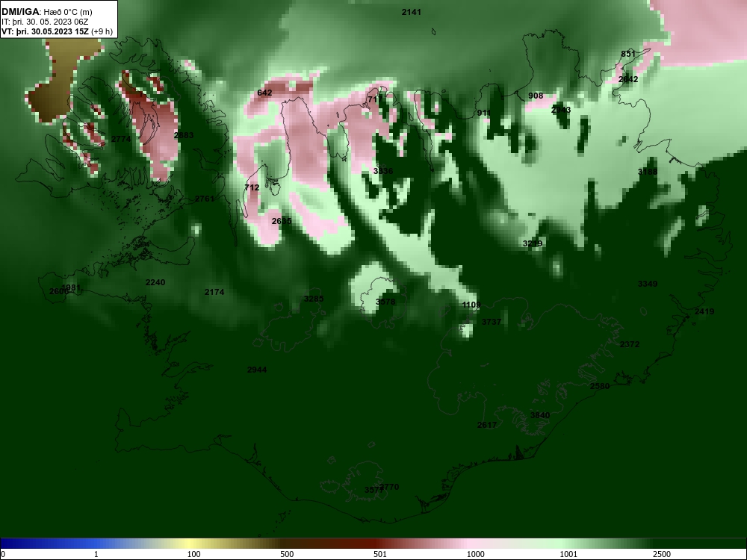Click the map value 2617
Image resolution: width=747 pixels, height=560 pixels.
click(487, 425)
